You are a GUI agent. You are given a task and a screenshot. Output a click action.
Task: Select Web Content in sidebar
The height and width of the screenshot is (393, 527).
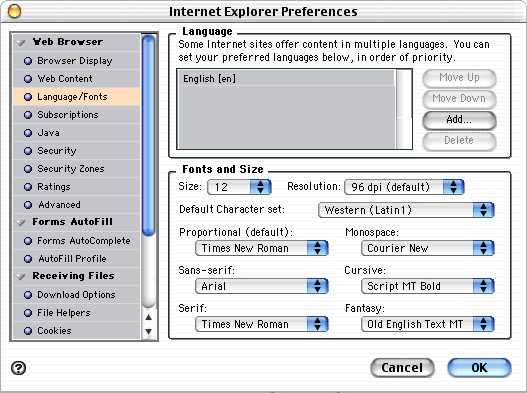[x=77, y=79]
